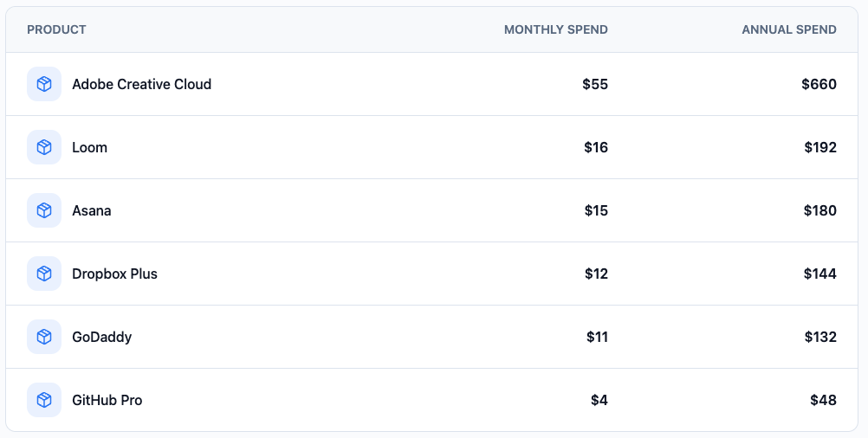Sort by the Annual Spend column header
Screen dimensions: 868x438
click(788, 29)
